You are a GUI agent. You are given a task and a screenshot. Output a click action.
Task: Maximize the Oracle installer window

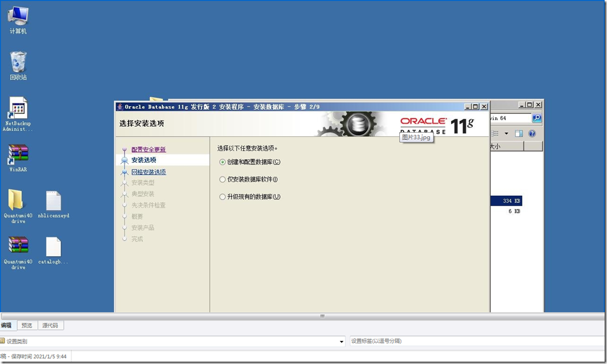476,107
